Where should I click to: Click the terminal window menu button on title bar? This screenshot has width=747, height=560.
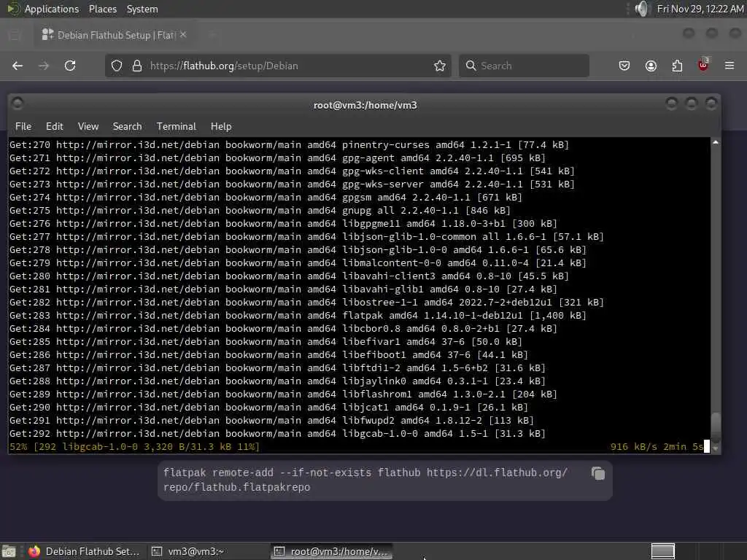18,104
